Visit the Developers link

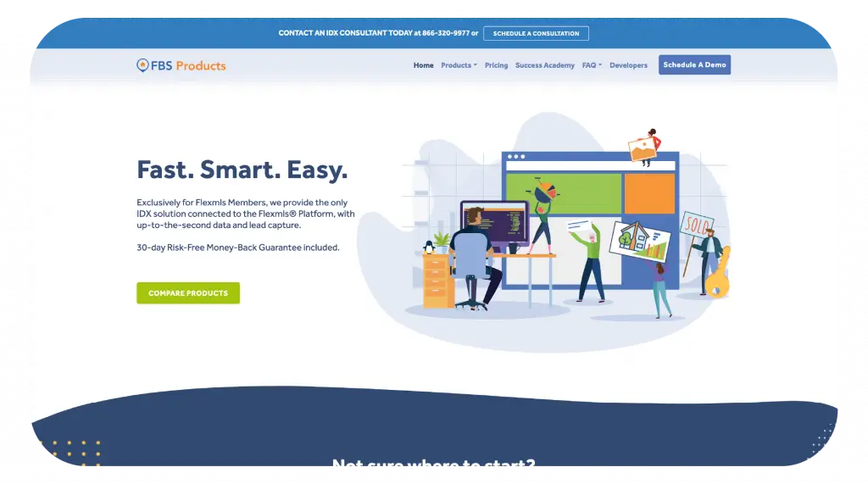628,65
